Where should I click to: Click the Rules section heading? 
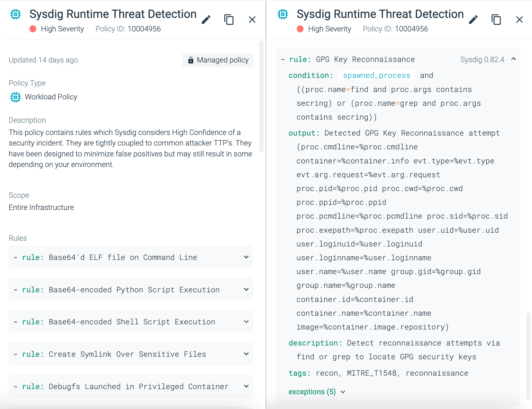pos(18,238)
